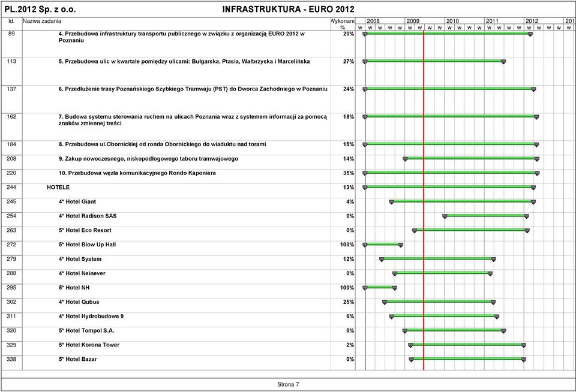Click the Gantt bar for Hotel Korona Tower
Viewport: 576px width, 392px height.
pyautogui.click(x=467, y=345)
